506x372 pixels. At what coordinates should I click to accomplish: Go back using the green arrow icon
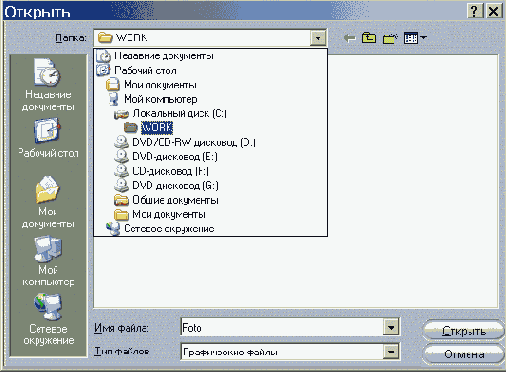(x=350, y=38)
